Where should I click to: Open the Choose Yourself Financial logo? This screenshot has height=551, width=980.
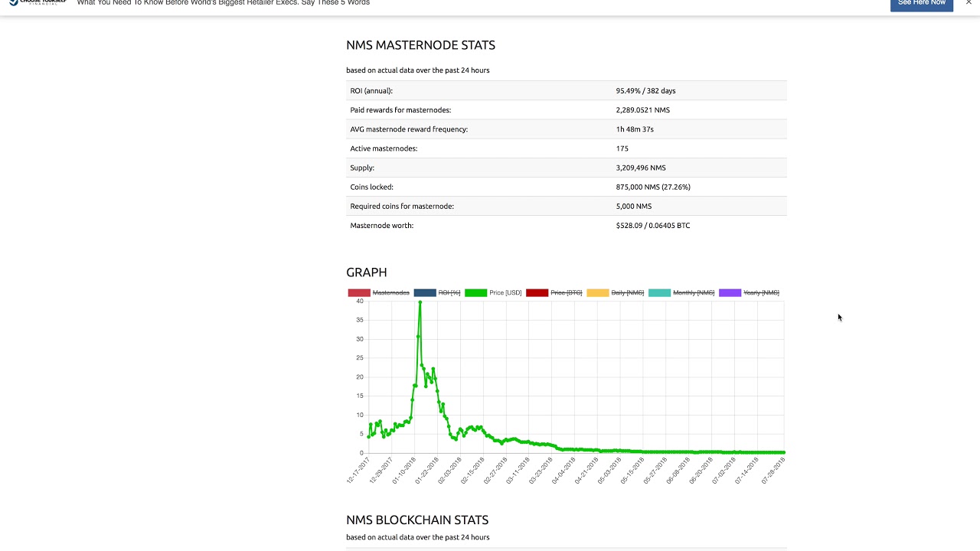[38, 2]
